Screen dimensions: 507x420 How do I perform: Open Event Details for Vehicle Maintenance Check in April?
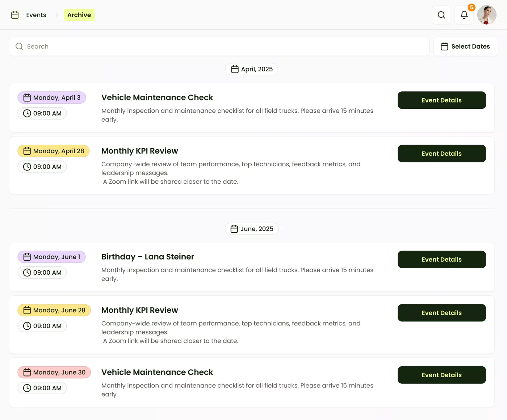tap(441, 100)
